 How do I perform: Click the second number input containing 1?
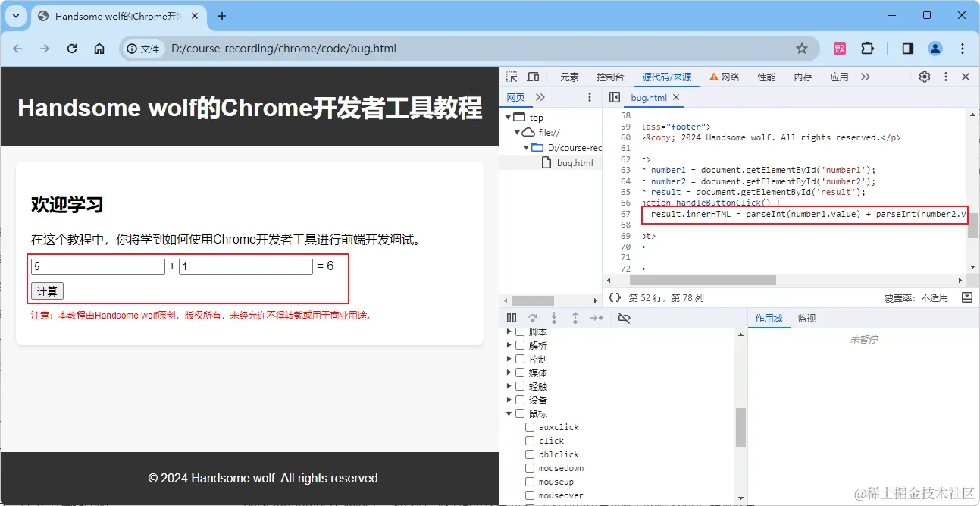(246, 266)
